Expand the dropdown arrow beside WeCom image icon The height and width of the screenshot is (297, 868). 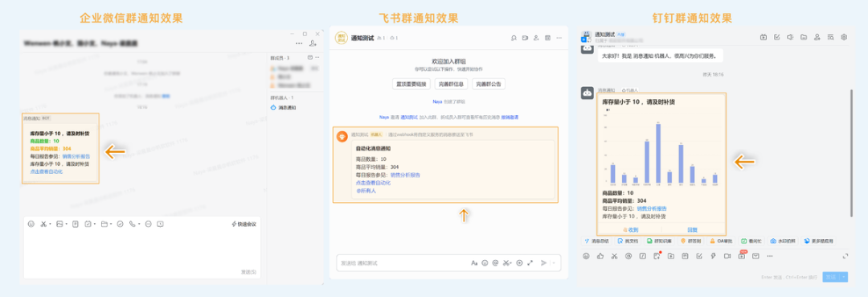tap(67, 225)
